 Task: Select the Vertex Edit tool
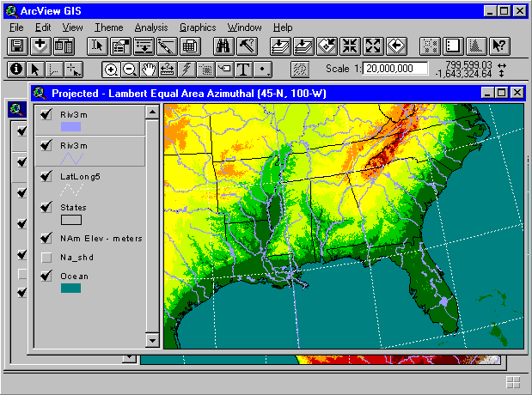(x=54, y=70)
